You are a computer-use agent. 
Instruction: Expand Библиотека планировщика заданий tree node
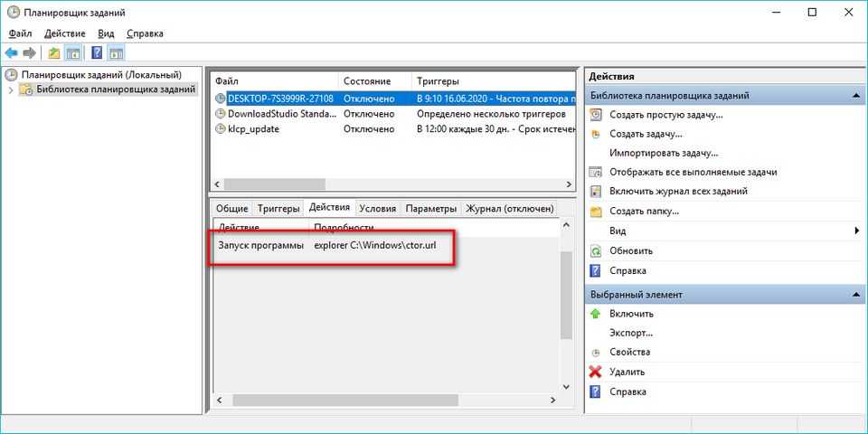10,90
